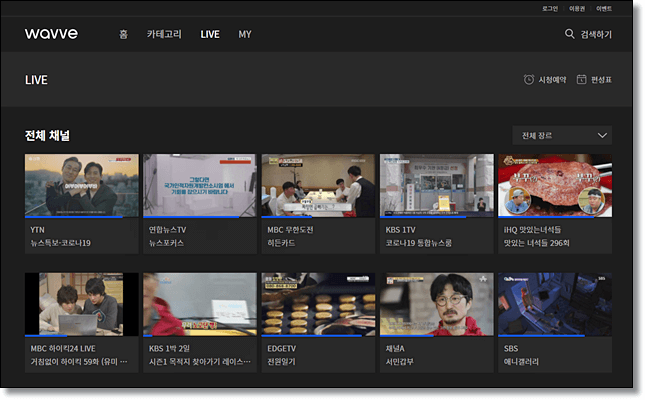The height and width of the screenshot is (400, 645).
Task: Go to the 홈 menu
Action: click(123, 34)
